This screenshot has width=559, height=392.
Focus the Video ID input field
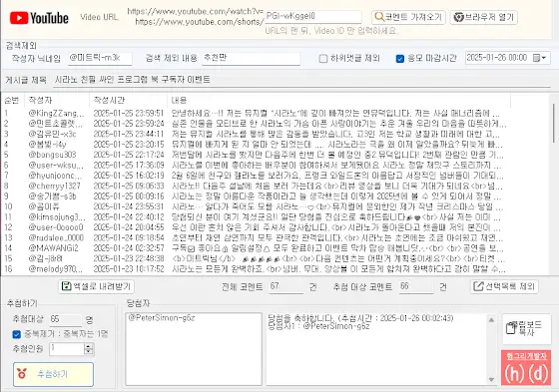coord(313,16)
